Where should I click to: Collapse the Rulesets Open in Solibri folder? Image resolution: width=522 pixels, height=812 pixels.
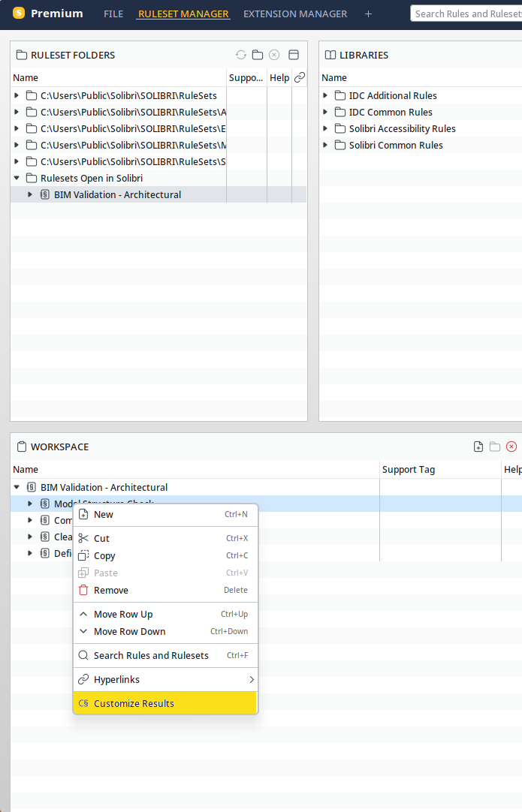click(17, 178)
